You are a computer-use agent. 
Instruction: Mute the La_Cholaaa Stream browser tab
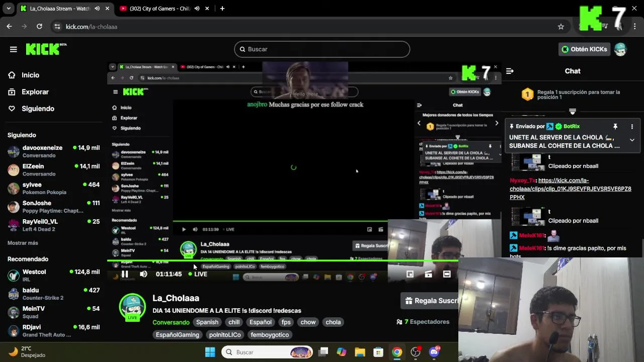pos(97,9)
